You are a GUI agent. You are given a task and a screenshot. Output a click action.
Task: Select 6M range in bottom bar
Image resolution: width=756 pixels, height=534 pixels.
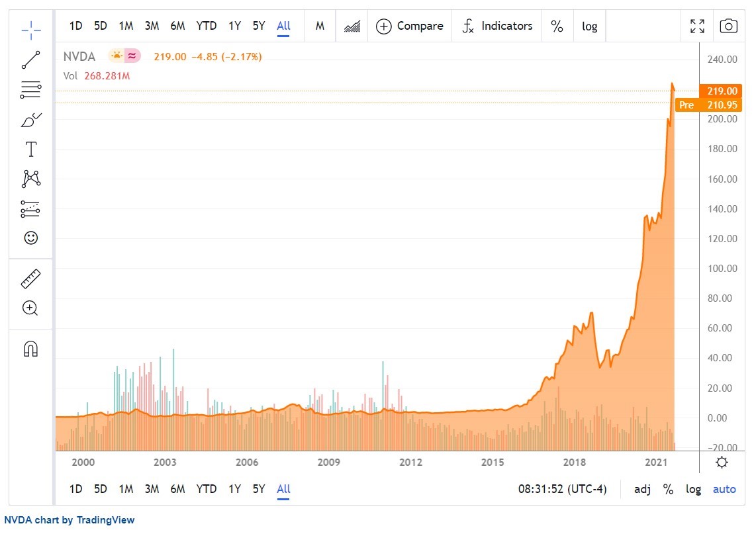(178, 489)
